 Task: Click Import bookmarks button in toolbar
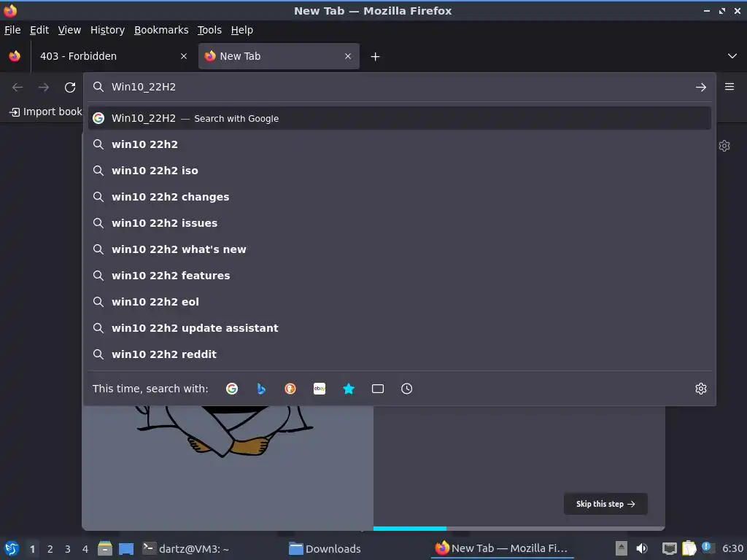(x=46, y=112)
